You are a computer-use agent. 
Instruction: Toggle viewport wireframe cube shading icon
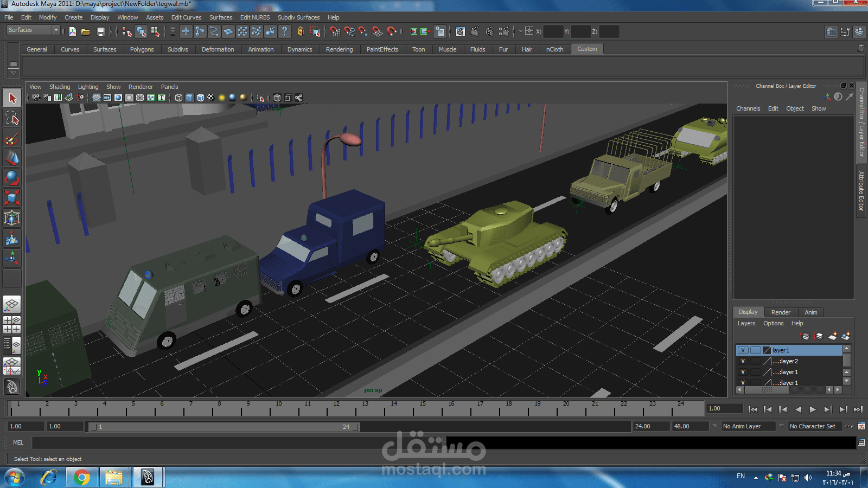point(178,98)
